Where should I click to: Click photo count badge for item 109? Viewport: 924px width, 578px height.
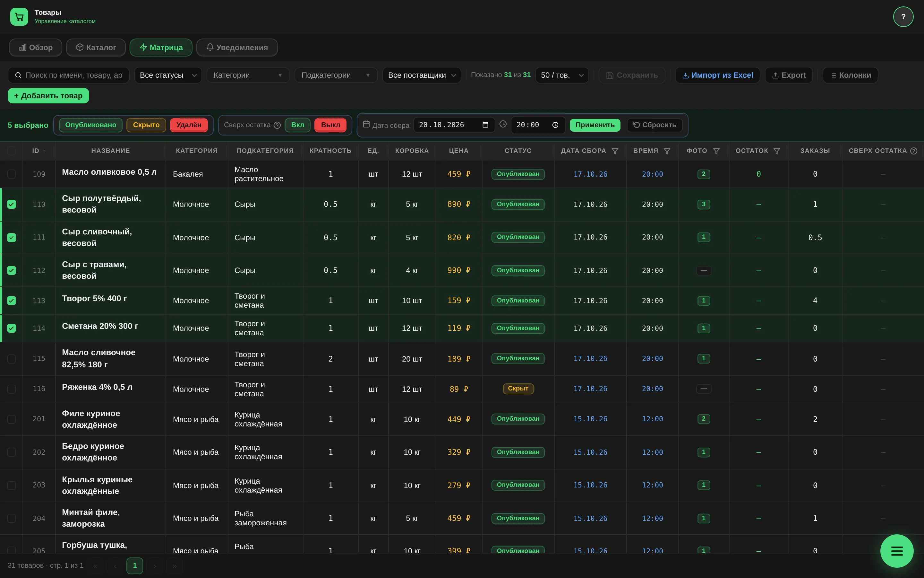703,174
